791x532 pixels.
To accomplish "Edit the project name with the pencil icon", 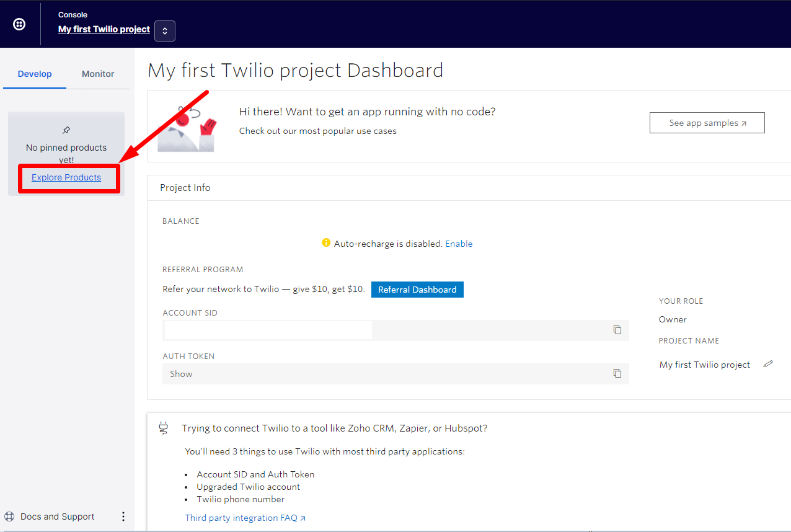I will pos(769,364).
